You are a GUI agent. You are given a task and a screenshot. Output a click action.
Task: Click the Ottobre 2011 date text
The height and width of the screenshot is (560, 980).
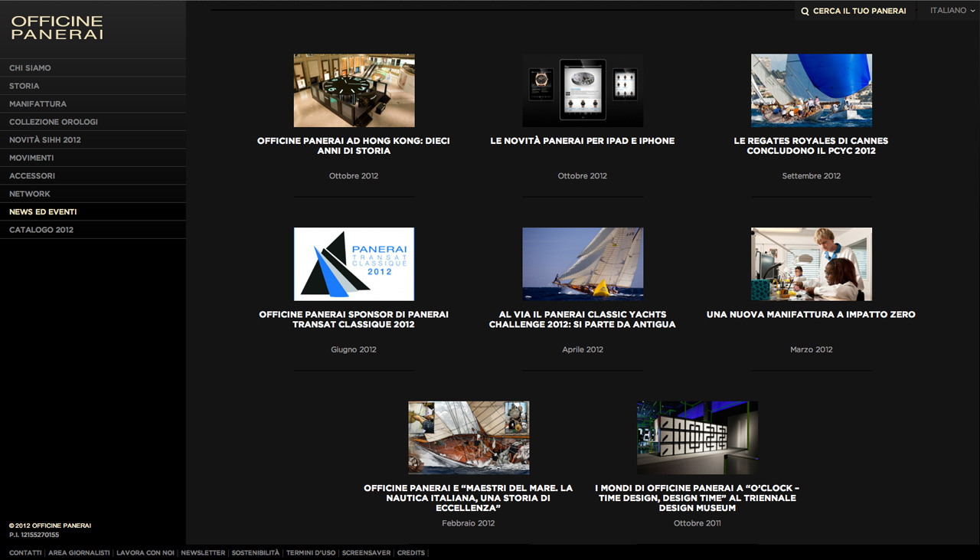point(697,524)
